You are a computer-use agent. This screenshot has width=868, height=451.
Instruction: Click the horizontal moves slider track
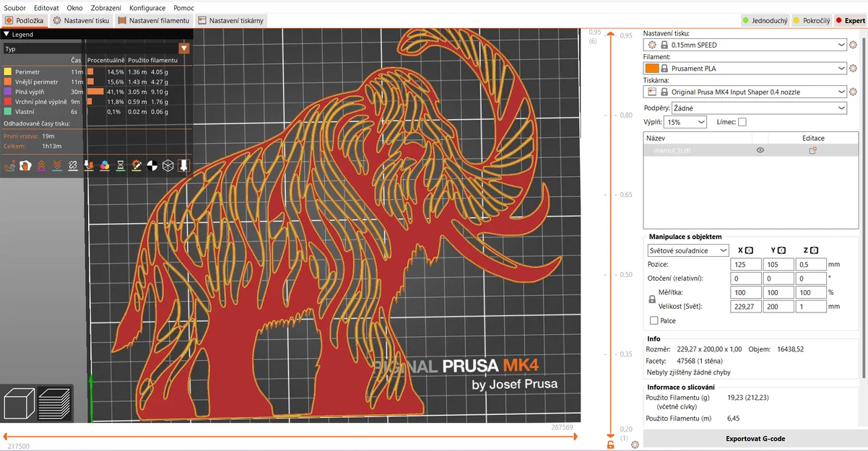[289, 436]
